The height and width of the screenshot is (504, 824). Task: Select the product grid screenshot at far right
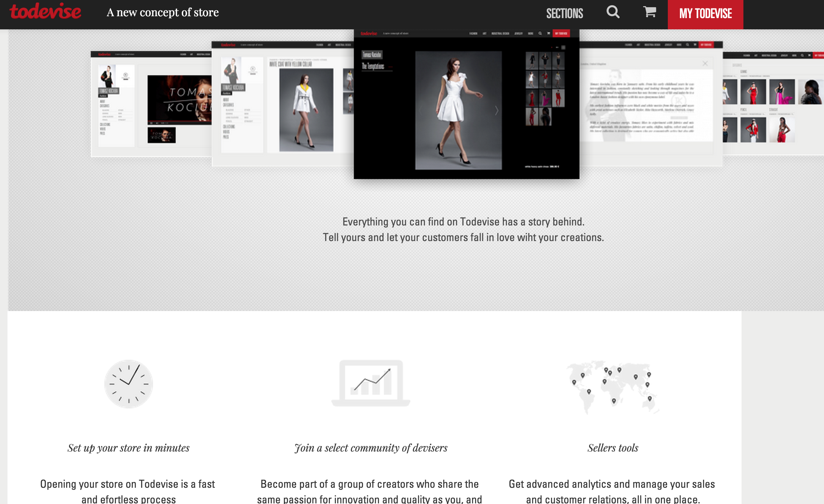[773, 103]
